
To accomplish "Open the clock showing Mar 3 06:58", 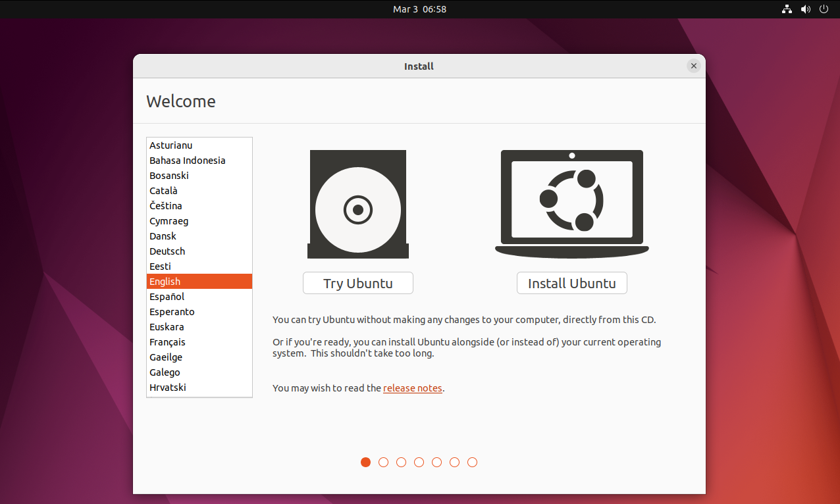I will pyautogui.click(x=419, y=9).
